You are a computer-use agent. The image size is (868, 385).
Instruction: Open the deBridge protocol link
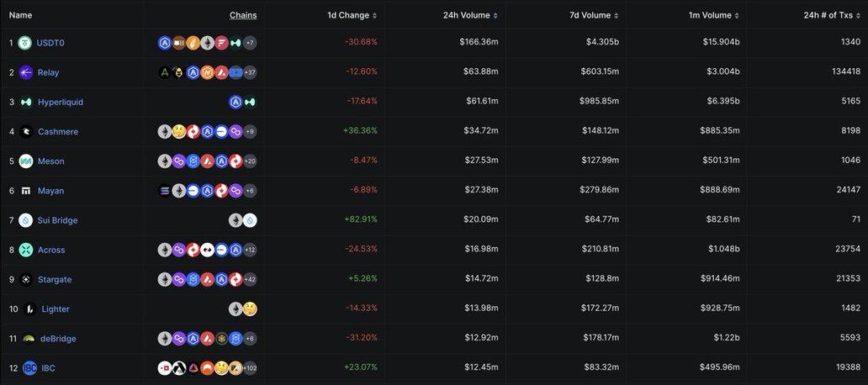click(58, 338)
